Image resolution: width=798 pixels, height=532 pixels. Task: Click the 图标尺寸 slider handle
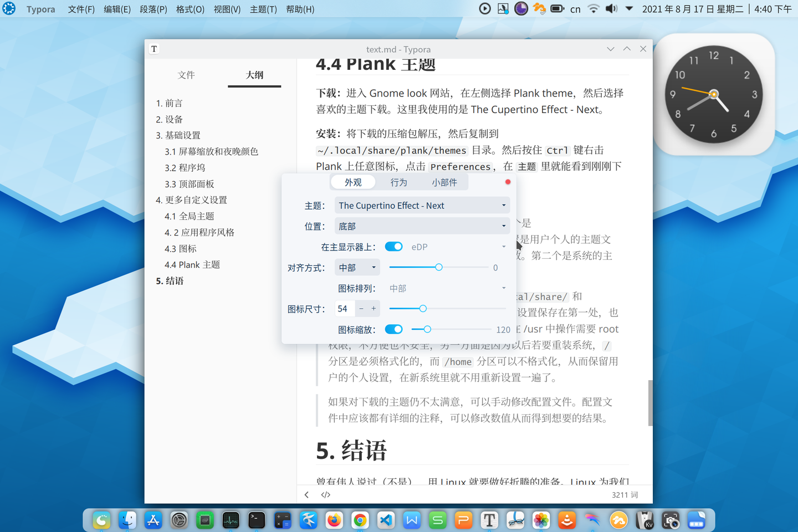pos(423,308)
